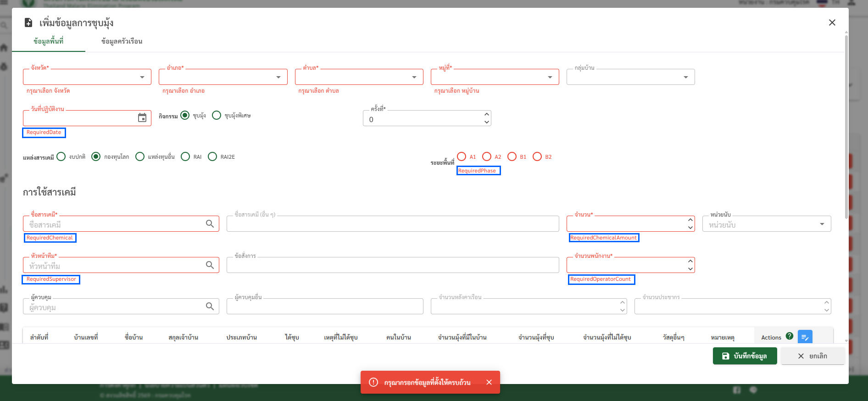Select the งบปกติ chemical source option
The width and height of the screenshot is (868, 401).
point(61,157)
